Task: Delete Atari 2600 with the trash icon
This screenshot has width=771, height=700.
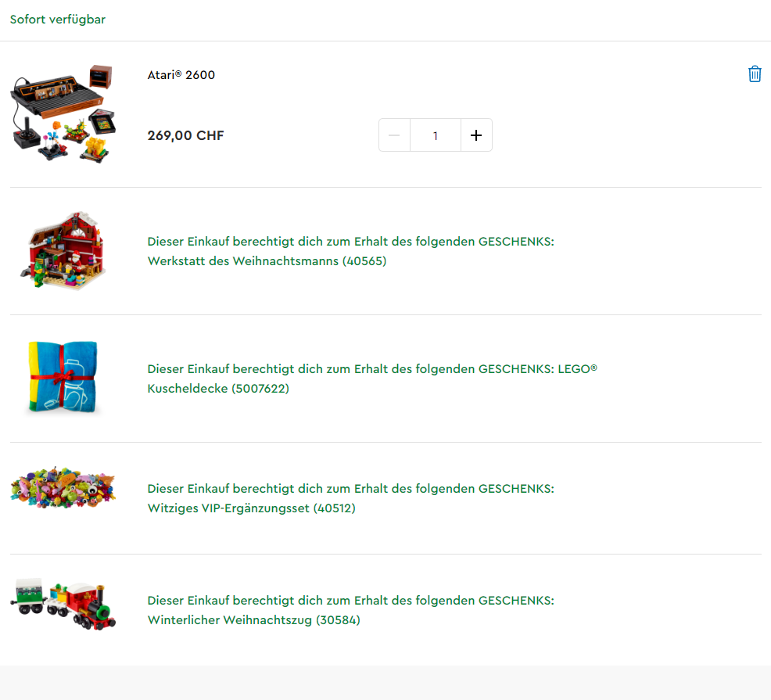Action: tap(755, 74)
